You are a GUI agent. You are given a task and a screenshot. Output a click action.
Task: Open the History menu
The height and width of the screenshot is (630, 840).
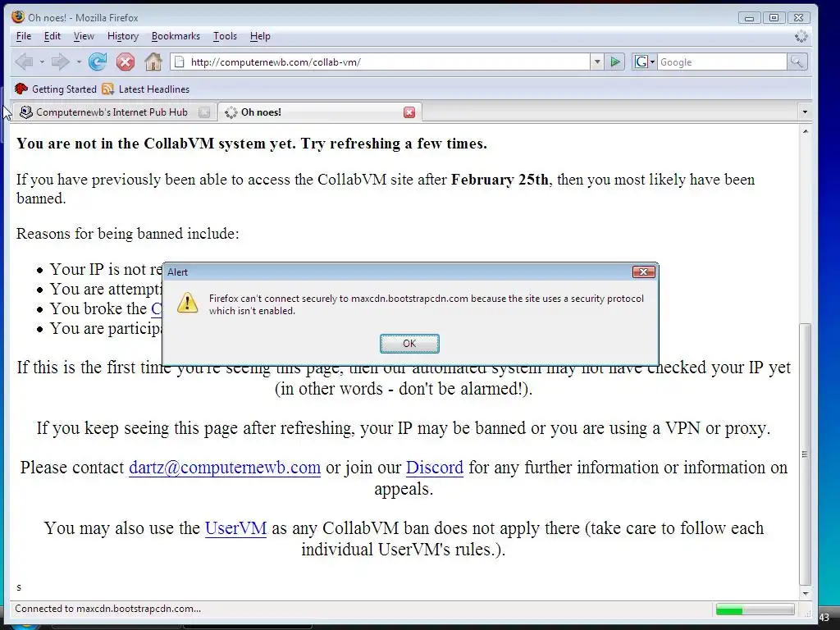click(123, 36)
